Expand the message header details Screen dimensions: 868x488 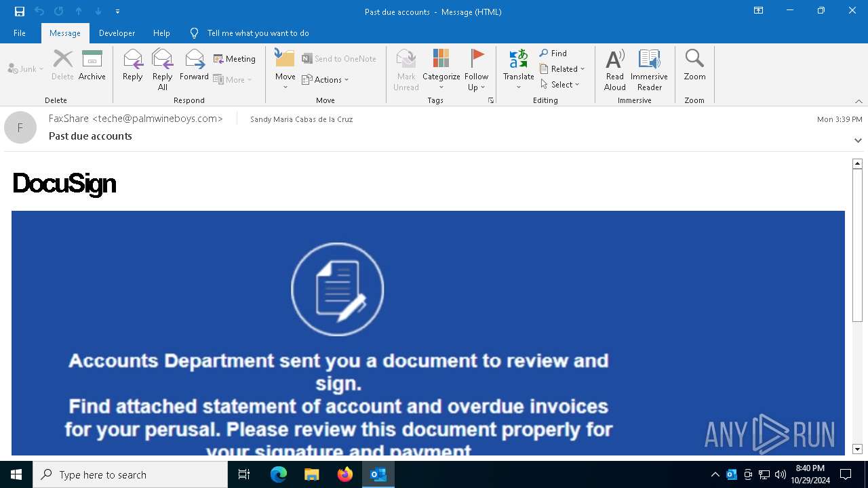[858, 140]
